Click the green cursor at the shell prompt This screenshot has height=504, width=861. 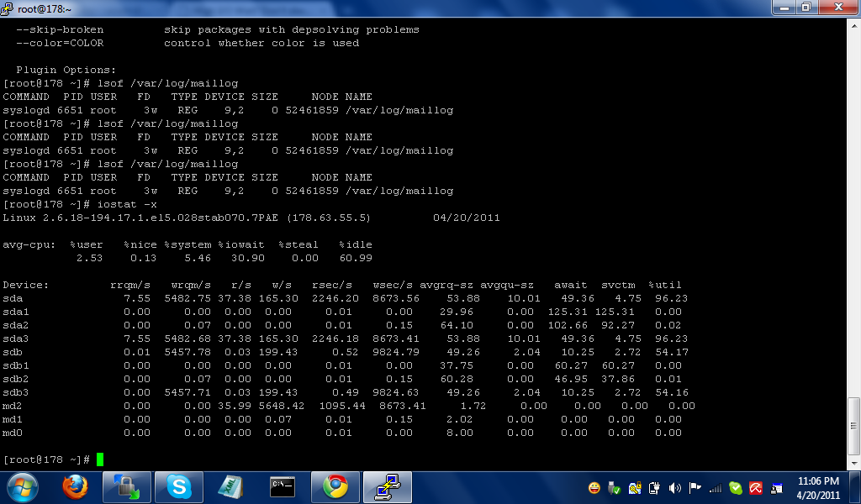[x=99, y=459]
